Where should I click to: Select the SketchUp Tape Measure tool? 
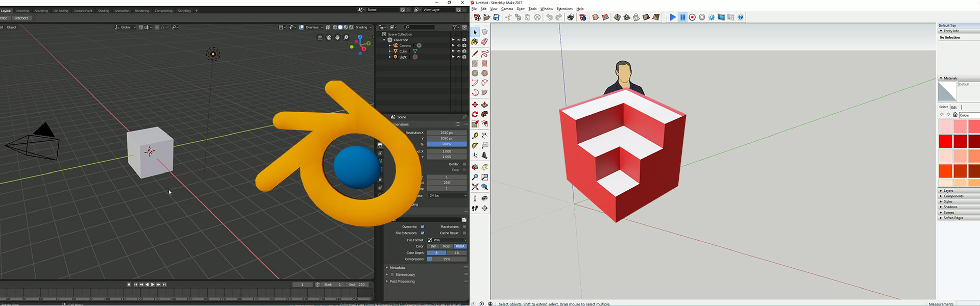[475, 136]
